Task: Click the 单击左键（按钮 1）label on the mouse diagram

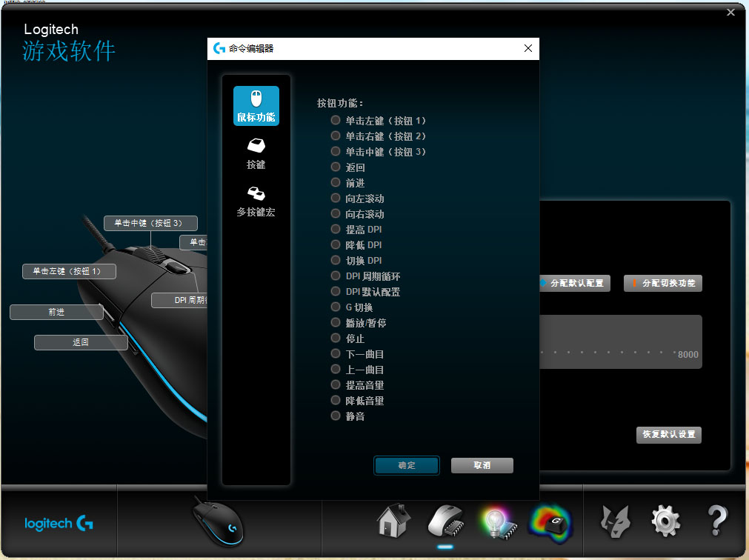Action: (x=69, y=271)
